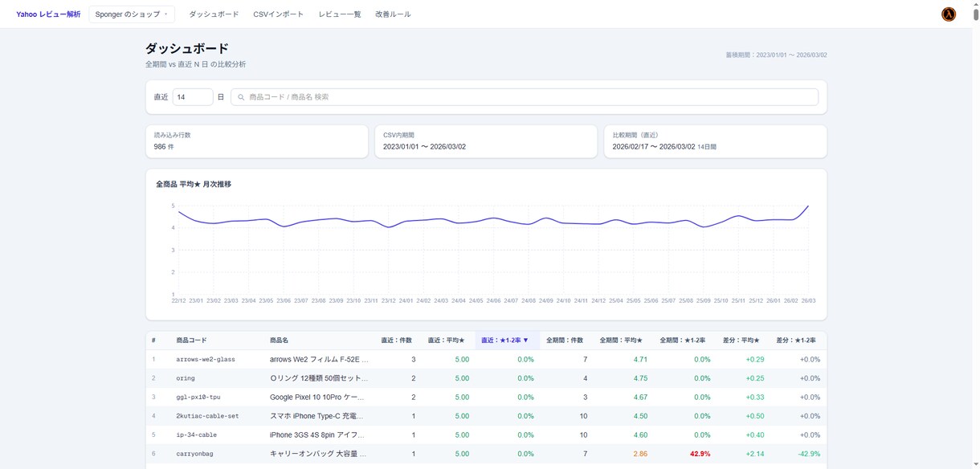Click the 直近 days number field
Screen dimensions: 980x469
pyautogui.click(x=193, y=97)
